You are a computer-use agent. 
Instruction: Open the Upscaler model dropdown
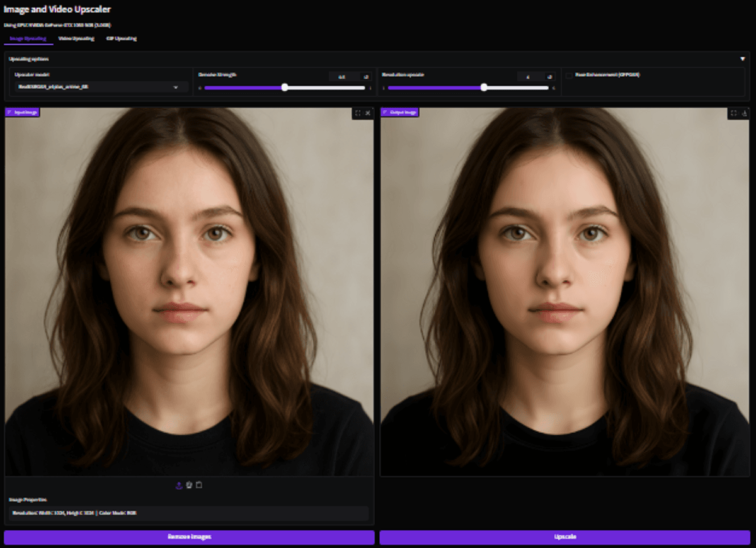point(101,87)
